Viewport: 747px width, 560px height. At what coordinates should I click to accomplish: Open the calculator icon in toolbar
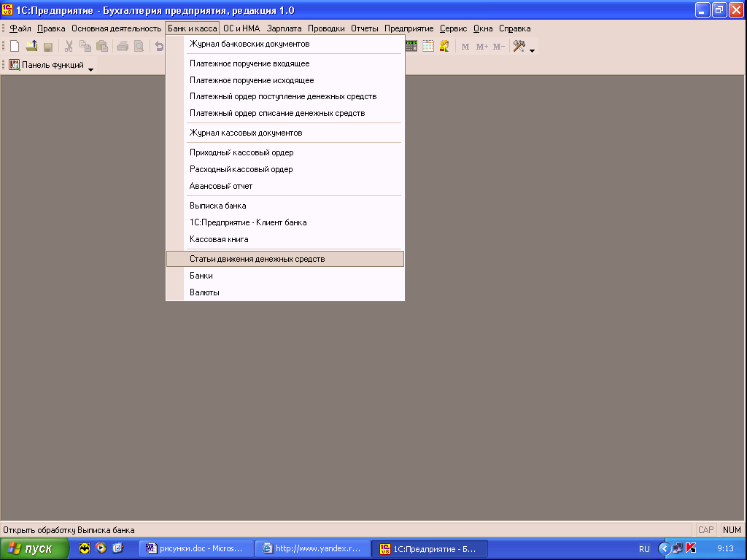point(412,47)
